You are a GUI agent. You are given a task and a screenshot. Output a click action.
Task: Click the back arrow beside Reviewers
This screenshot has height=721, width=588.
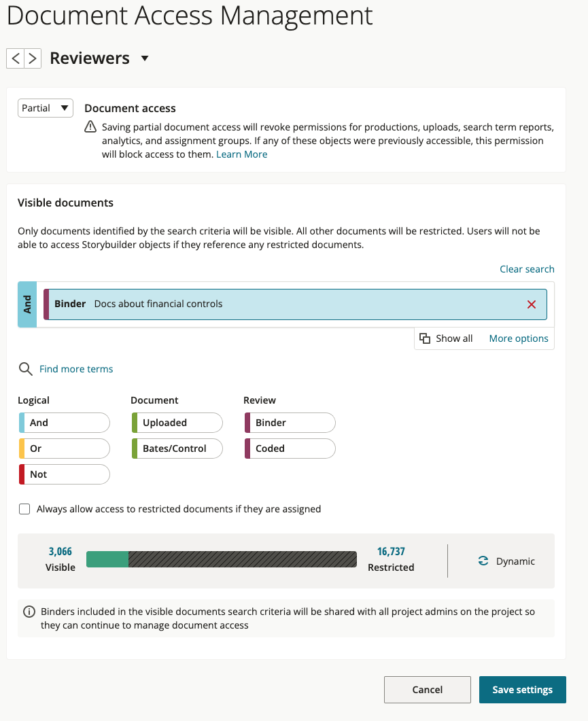(15, 58)
